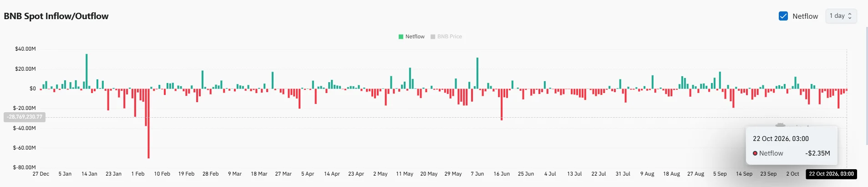Open the 1 day interval dropdown
868x187 pixels.
coord(841,16)
